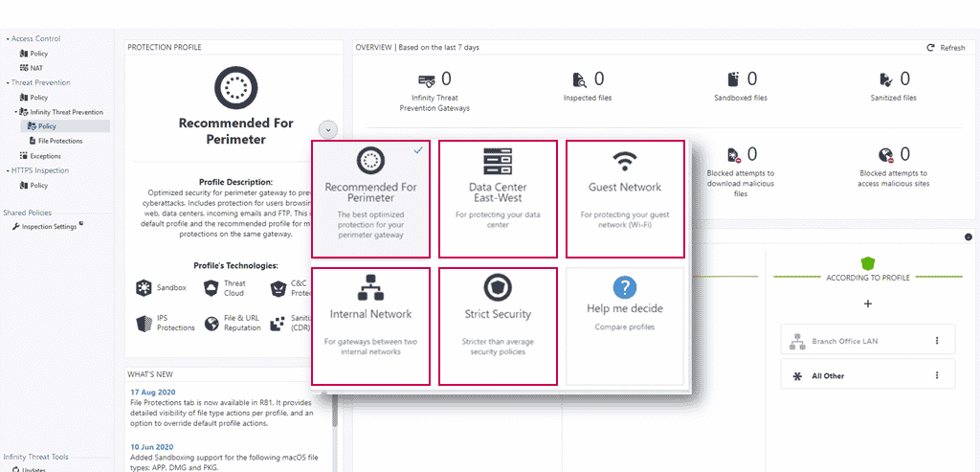This screenshot has height=472, width=980.
Task: Click the large perimeter icon in Protection Profile
Action: [235, 88]
